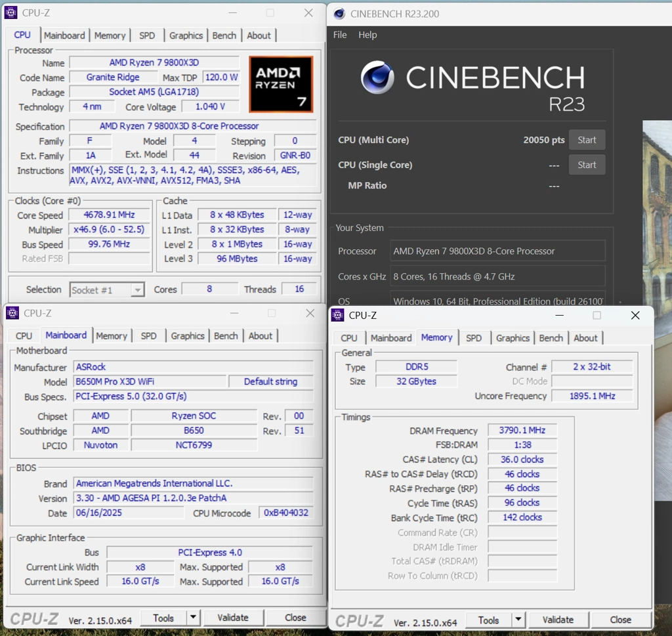
Task: Select Bench tab in Mainboard CPU-Z window
Action: click(x=226, y=336)
